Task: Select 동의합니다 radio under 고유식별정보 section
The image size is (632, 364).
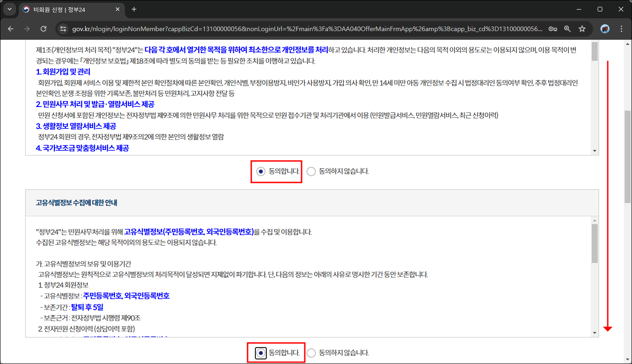Action: tap(260, 353)
